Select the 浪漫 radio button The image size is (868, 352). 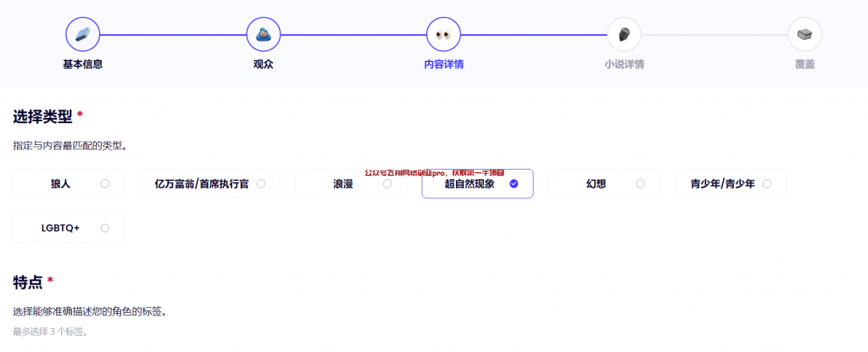(x=387, y=184)
